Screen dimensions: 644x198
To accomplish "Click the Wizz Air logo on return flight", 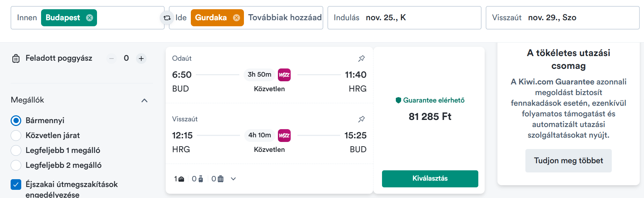I will pos(284,135).
